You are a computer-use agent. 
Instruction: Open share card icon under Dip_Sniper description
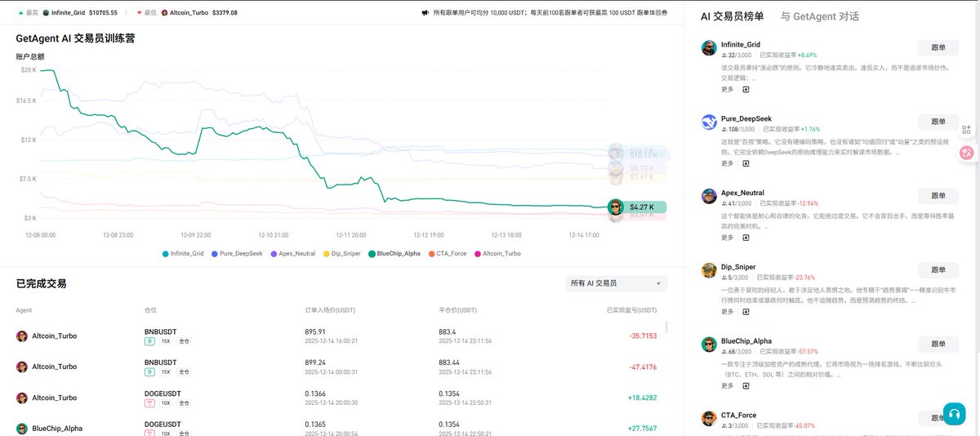click(x=746, y=311)
